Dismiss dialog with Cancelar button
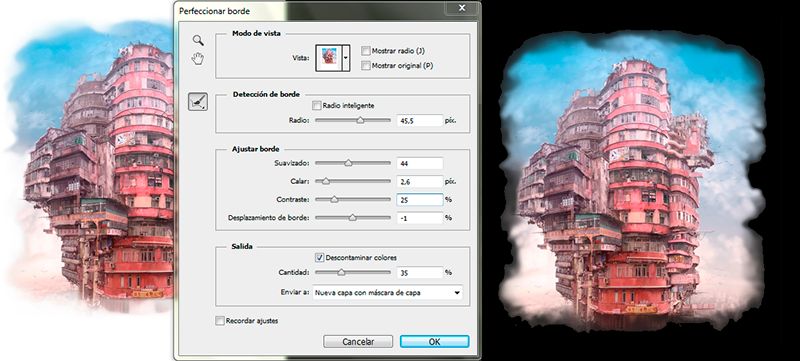This screenshot has height=361, width=800. click(x=358, y=342)
